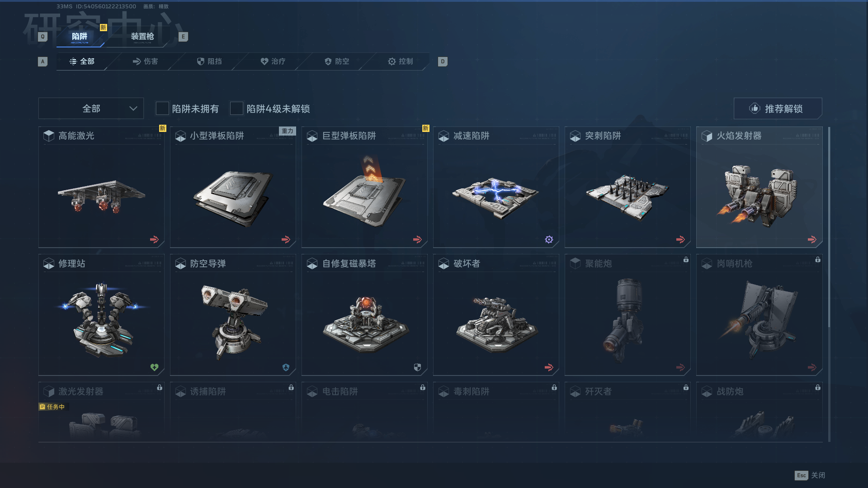The height and width of the screenshot is (488, 868).
Task: Click the anti-air shield icon on 防空导弹 card
Action: (286, 367)
